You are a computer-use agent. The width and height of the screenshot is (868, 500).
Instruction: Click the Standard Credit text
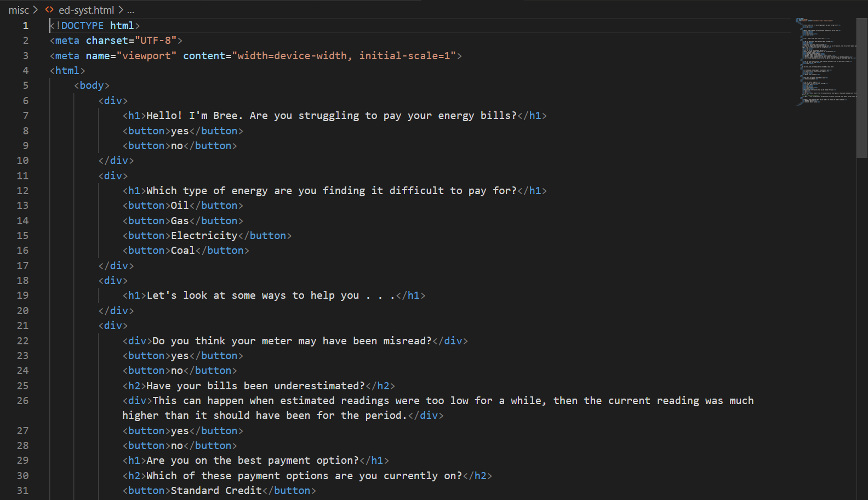click(216, 491)
